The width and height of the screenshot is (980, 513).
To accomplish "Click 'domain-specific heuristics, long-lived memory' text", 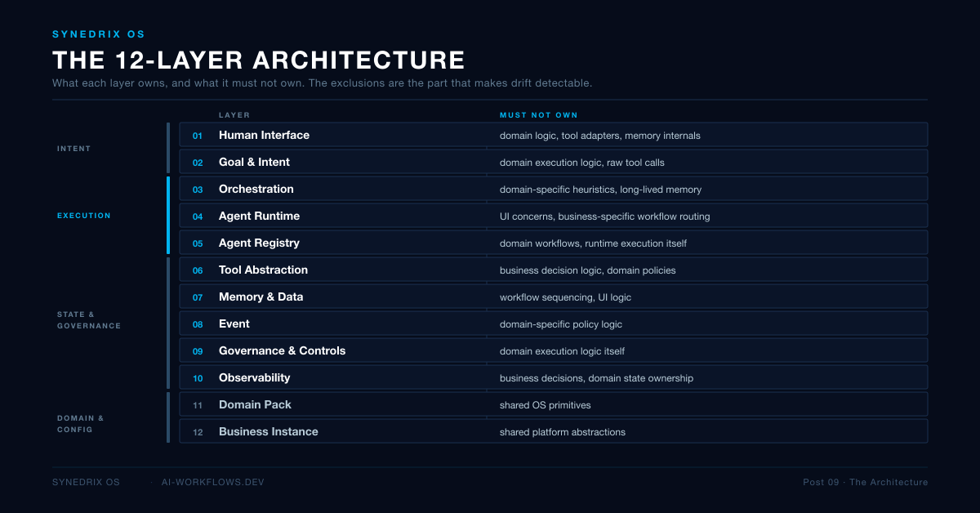I will pos(600,190).
